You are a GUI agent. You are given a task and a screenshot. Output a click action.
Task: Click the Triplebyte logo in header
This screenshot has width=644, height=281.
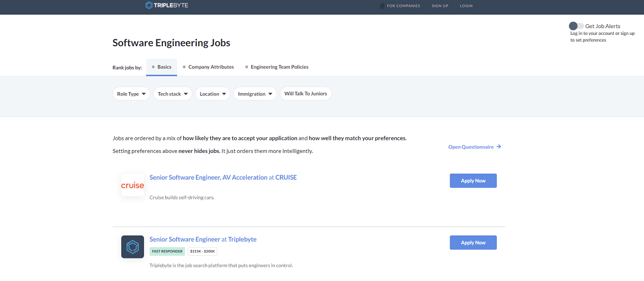167,6
